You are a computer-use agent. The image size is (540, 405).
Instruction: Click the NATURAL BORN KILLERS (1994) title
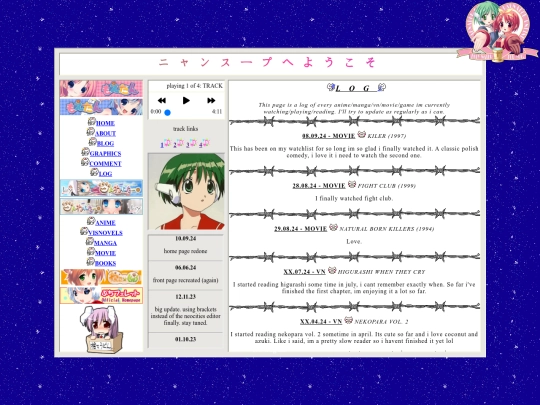point(386,229)
